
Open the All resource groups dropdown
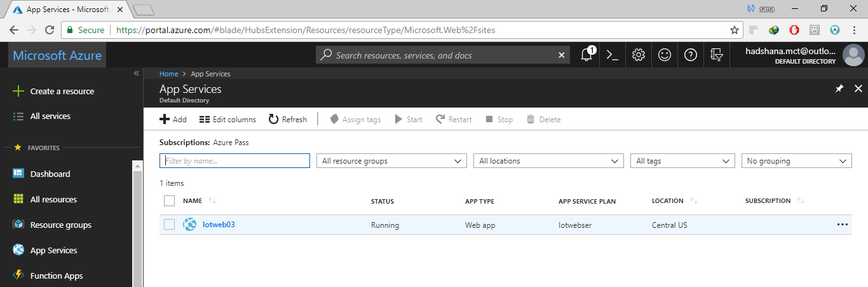tap(391, 161)
